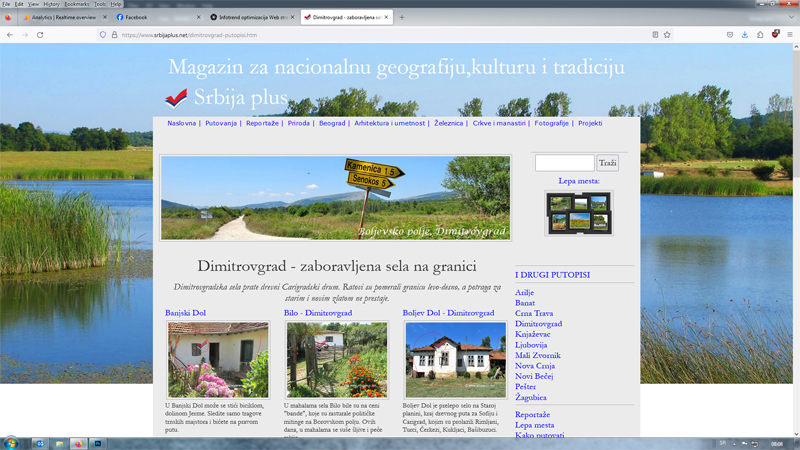Click the padlock site security icon
Viewport: 800px width, 450px height.
[x=114, y=35]
